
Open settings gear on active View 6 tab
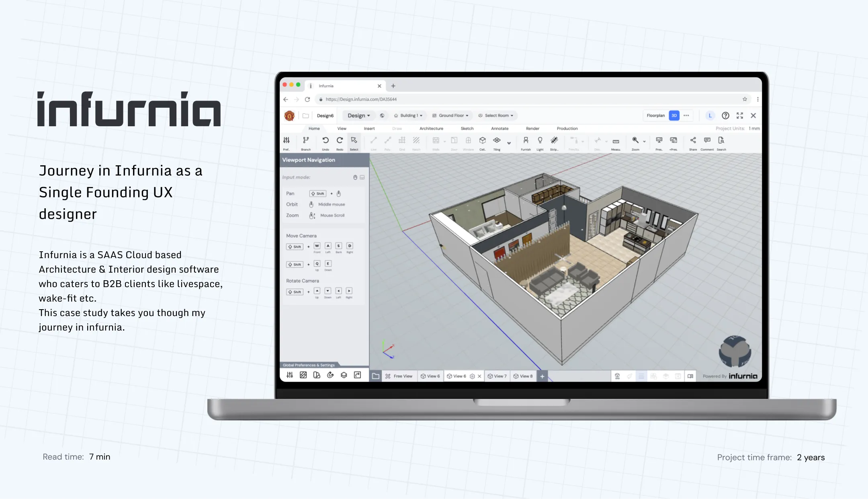[472, 376]
